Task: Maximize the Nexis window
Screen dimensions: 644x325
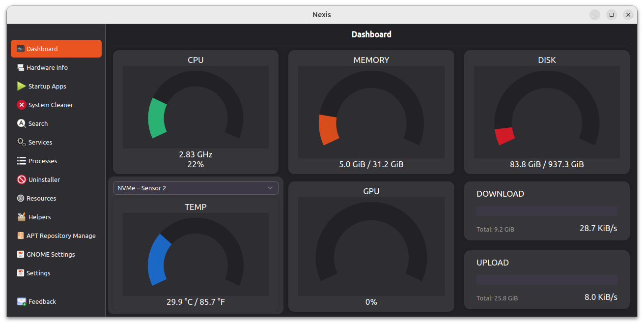Action: pos(612,15)
